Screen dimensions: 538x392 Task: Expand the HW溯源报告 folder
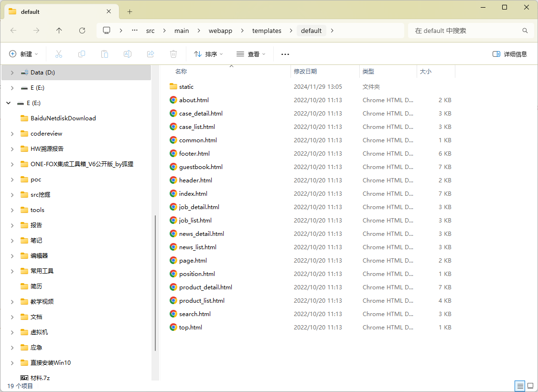pyautogui.click(x=12, y=149)
